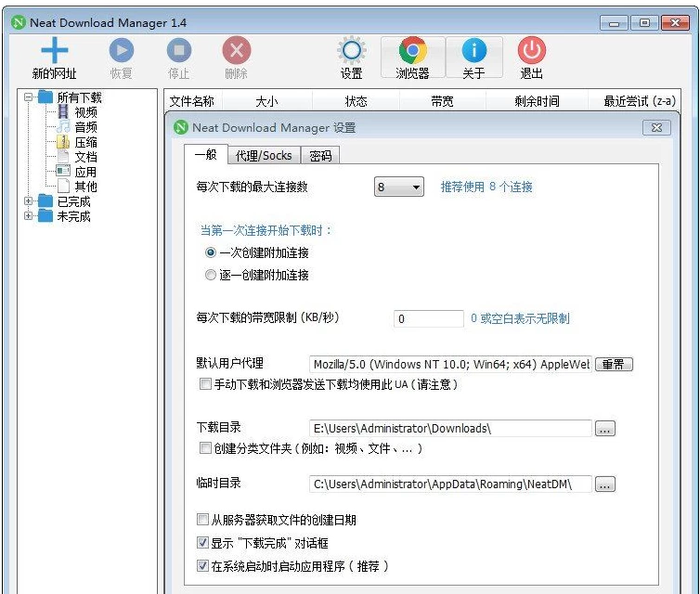This screenshot has height=594, width=700.
Task: Open the 密码 tab
Action: (320, 155)
